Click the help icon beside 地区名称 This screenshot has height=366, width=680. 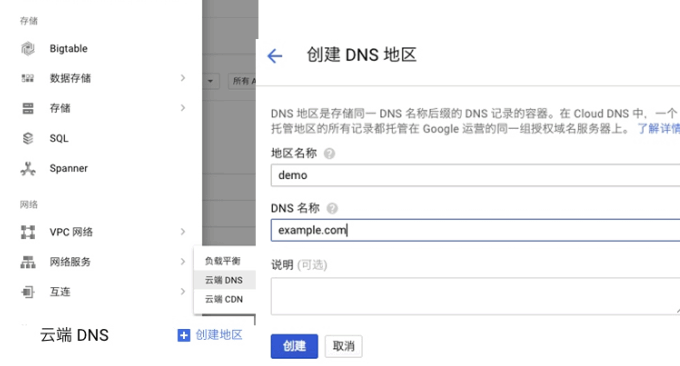[x=329, y=154]
